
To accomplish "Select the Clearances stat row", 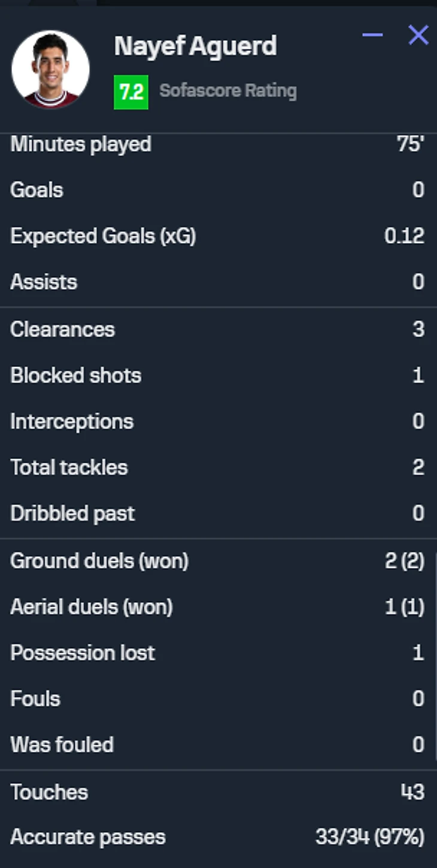I will click(217, 329).
